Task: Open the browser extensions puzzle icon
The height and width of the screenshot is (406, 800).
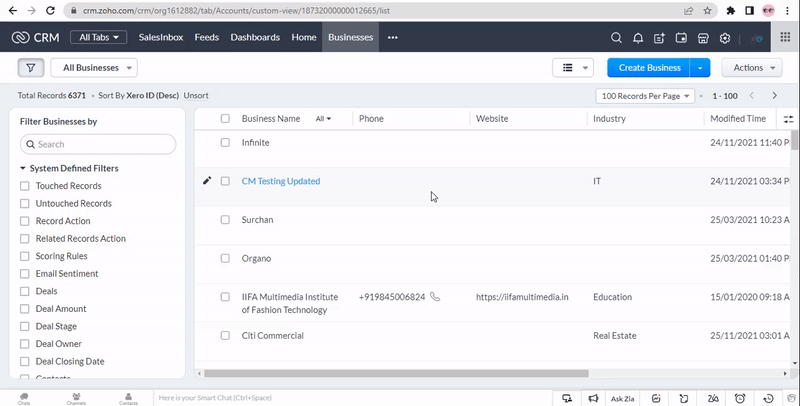Action: [x=731, y=10]
